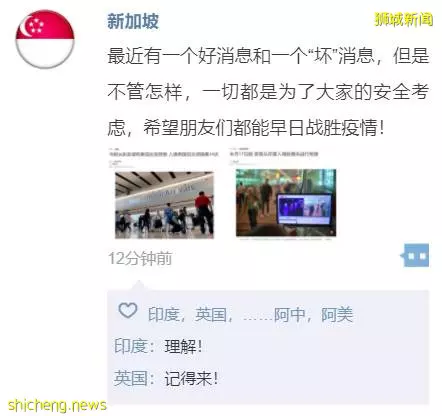Screen dimensions: 442x416
Task: Click headline text above the scanner photo
Action: pyautogui.click(x=274, y=154)
